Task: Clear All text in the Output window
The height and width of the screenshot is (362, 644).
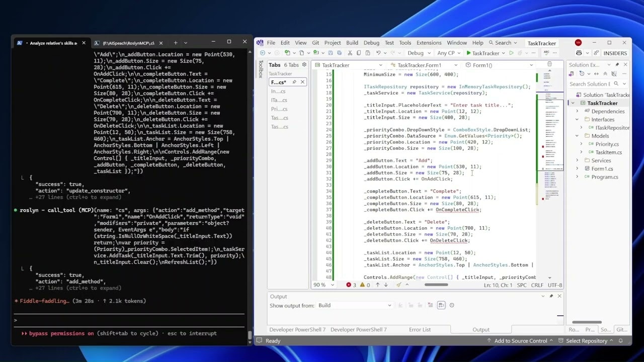Action: point(430,305)
